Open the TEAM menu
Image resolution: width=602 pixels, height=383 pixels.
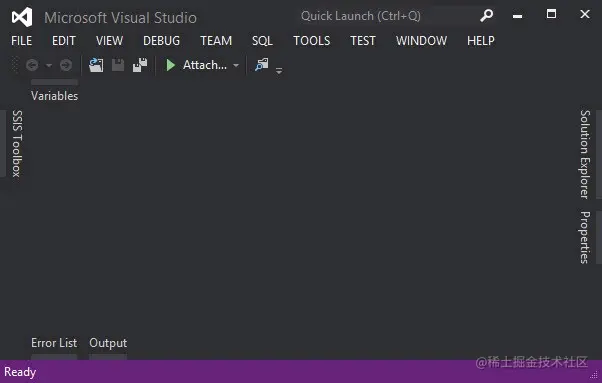tap(216, 41)
